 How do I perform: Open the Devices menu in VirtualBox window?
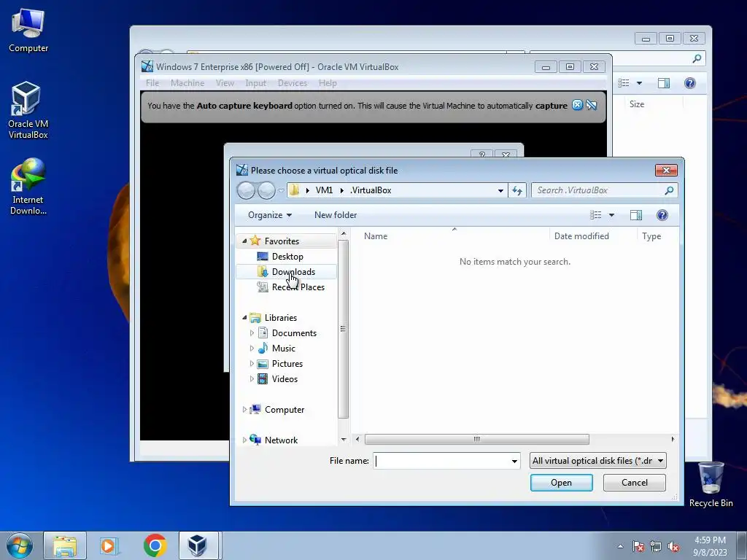(293, 83)
